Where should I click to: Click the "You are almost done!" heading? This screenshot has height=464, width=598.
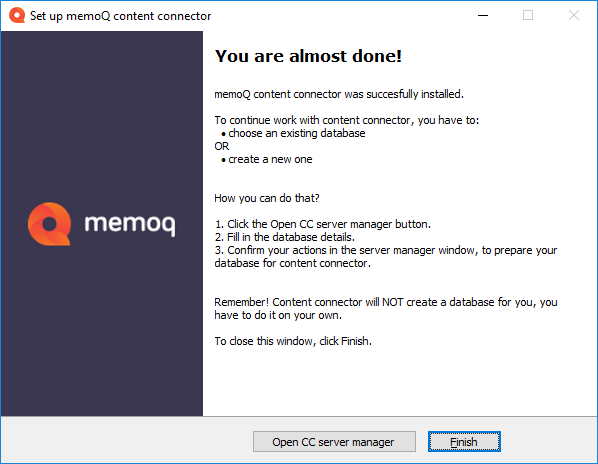(x=308, y=56)
